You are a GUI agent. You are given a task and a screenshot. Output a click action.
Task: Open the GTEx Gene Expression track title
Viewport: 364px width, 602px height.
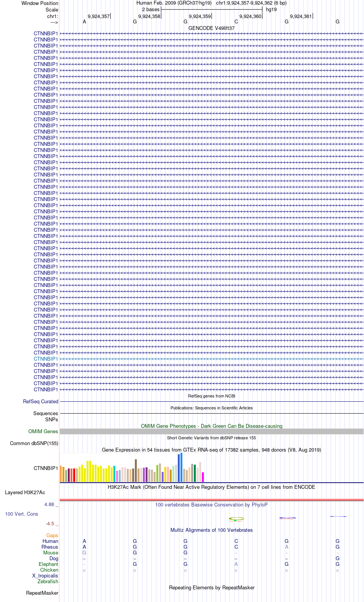point(212,450)
